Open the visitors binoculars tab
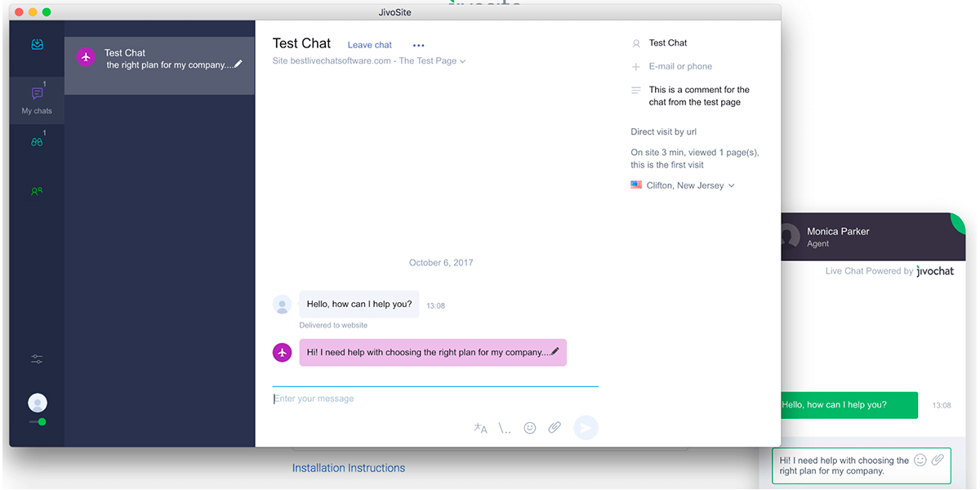Screen dimensions: 980x490 [x=37, y=142]
